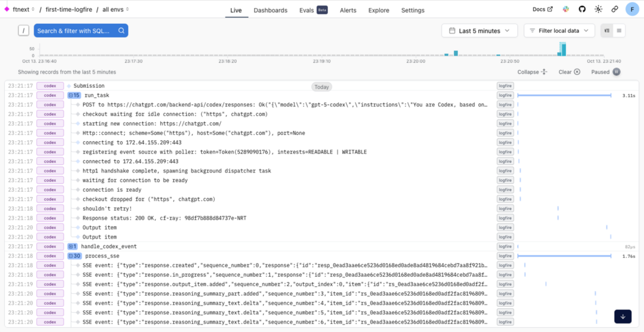Select the response.output_item.added SSE event row

322,284
